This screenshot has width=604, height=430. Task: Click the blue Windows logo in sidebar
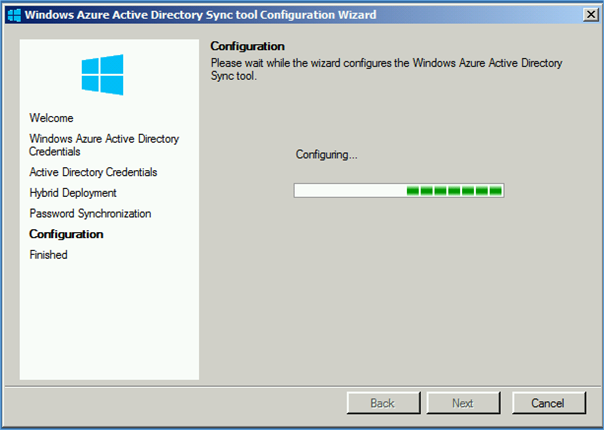[102, 74]
